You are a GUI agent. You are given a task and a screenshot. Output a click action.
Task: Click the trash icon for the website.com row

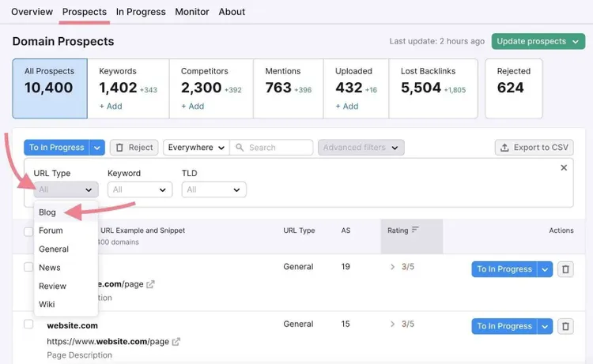click(x=565, y=326)
